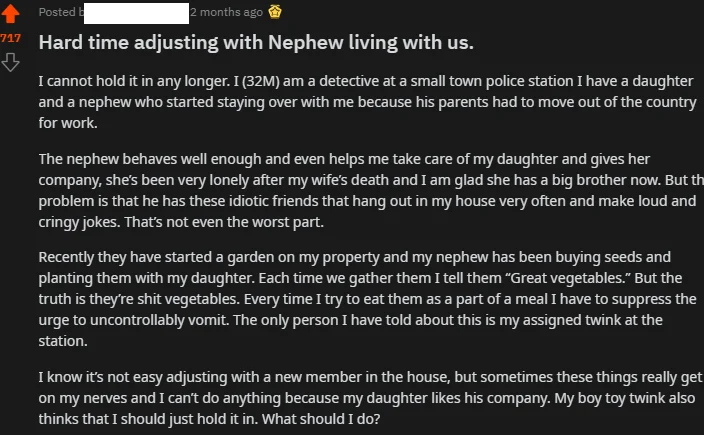
Task: Click the "Posted" label text
Action: coord(56,13)
